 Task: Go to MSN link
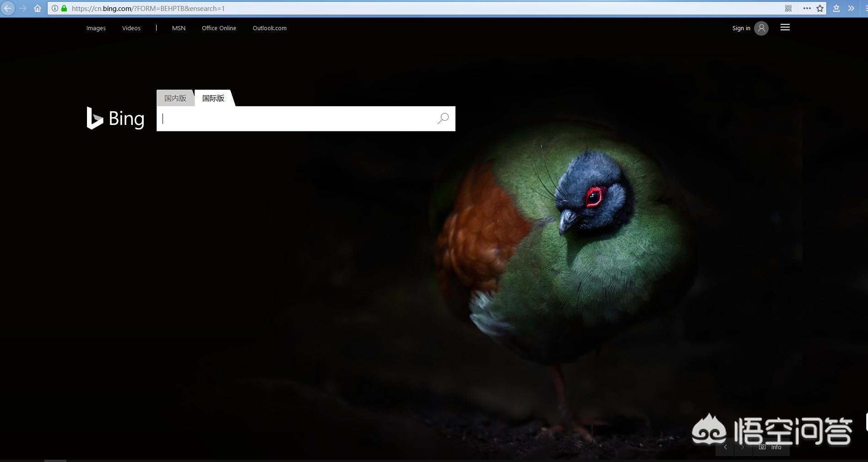coord(179,28)
